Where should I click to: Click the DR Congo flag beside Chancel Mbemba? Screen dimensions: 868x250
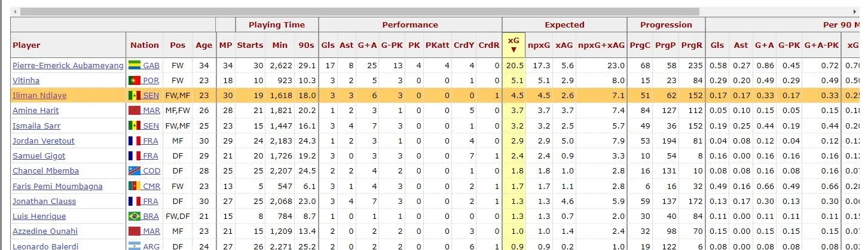[134, 171]
